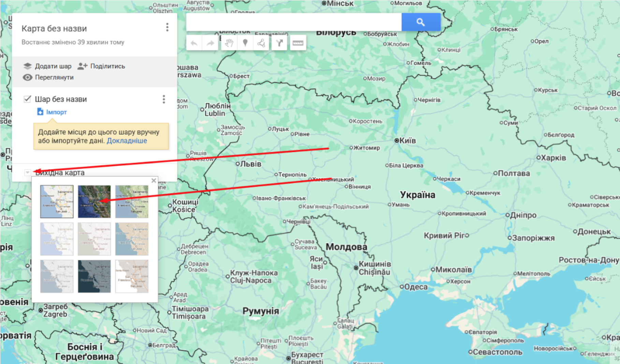Select the ruler measure distance tool
Screen dimensions: 620x364
(x=298, y=43)
